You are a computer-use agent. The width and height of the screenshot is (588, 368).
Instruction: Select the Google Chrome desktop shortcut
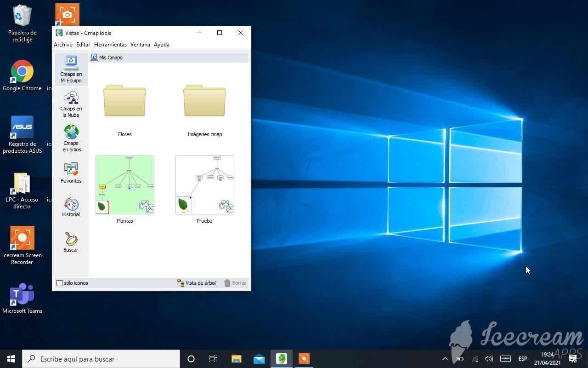pos(22,75)
